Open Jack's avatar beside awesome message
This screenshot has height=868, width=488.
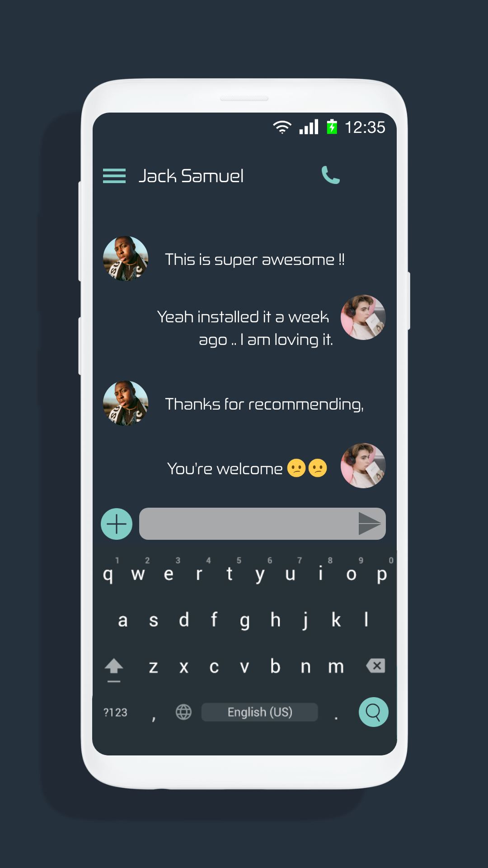(126, 259)
